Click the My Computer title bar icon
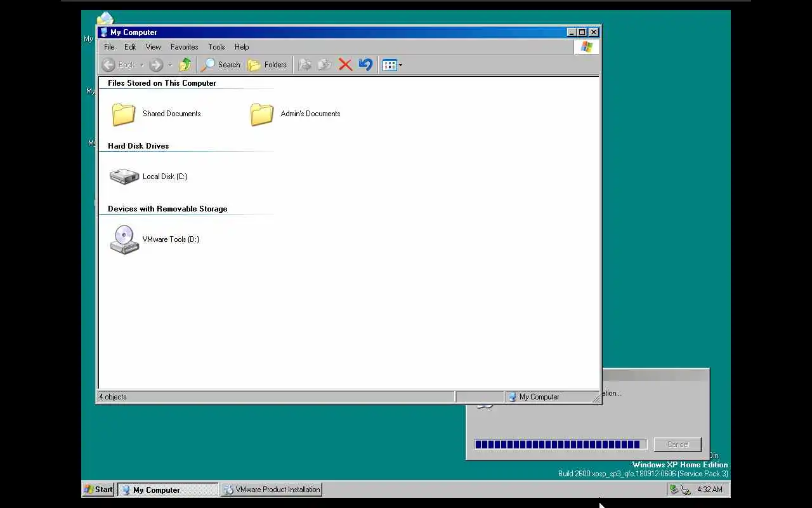Viewport: 812px width, 508px height. click(x=104, y=32)
